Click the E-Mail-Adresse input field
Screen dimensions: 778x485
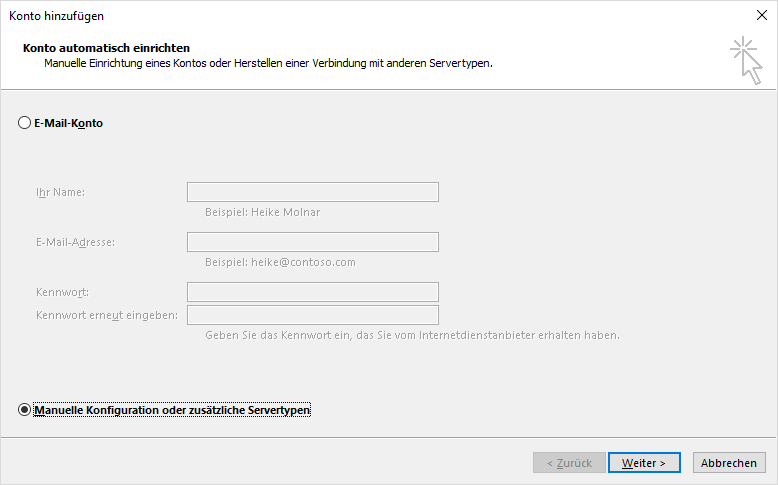[313, 242]
